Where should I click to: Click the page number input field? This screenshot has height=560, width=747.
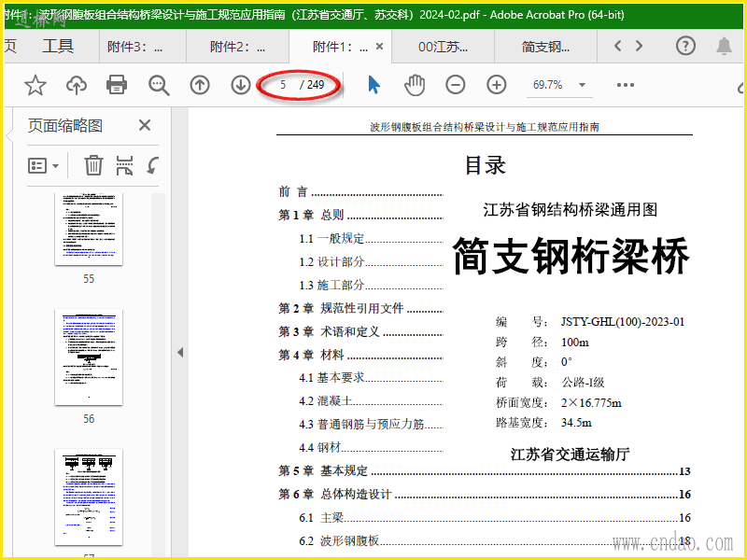point(283,85)
